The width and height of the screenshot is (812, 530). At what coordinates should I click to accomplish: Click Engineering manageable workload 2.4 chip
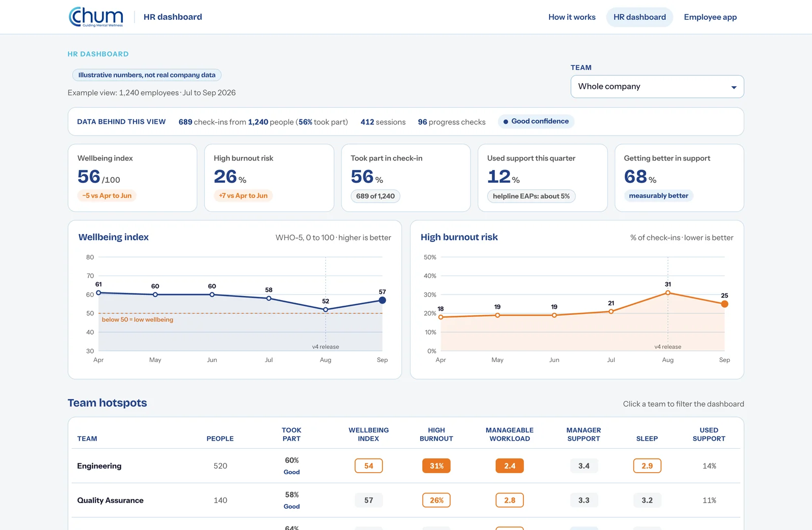(x=510, y=466)
